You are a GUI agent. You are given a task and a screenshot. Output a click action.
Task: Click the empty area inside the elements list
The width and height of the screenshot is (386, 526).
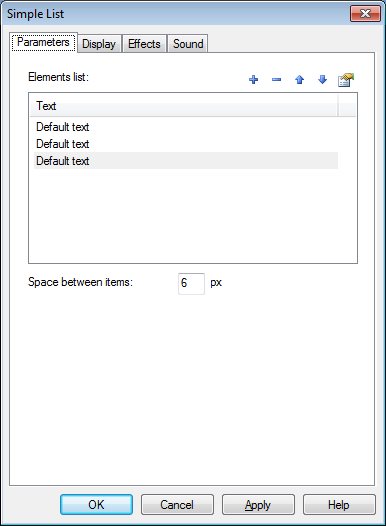coord(193,216)
